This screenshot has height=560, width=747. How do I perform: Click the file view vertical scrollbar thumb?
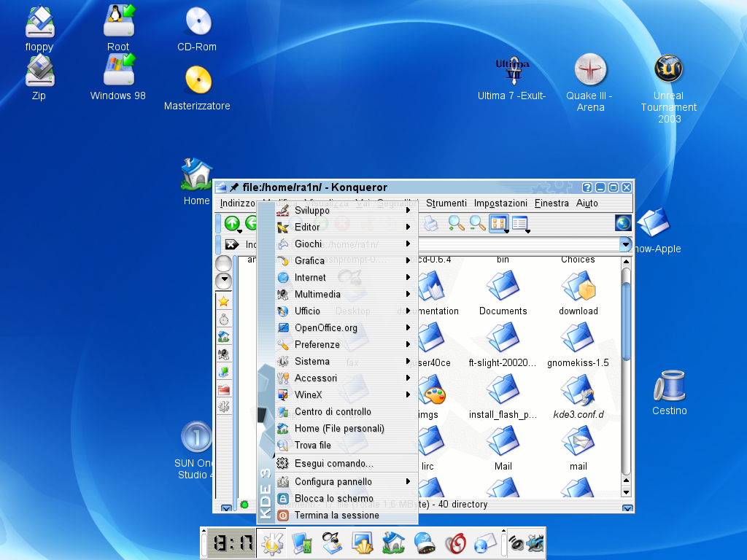[627, 322]
